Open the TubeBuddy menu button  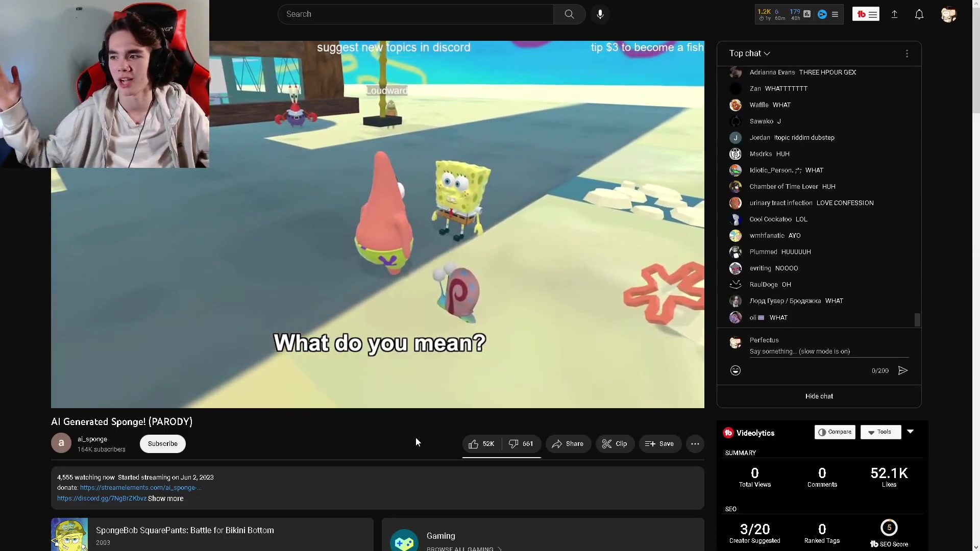point(866,14)
